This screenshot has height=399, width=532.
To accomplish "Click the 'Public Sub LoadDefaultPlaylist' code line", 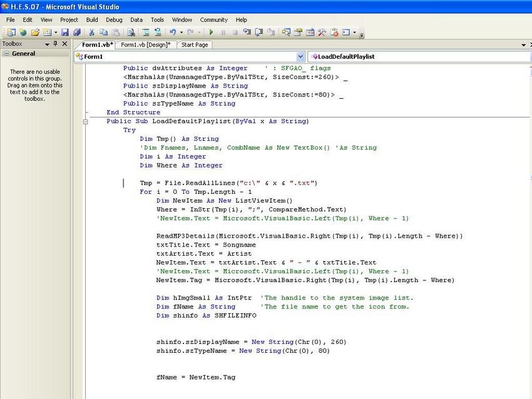I will pos(208,121).
